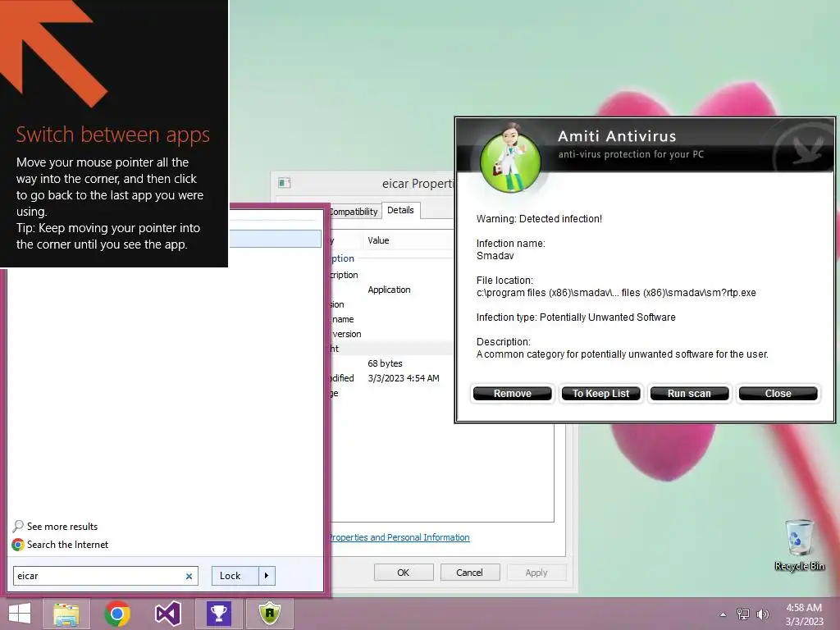Select the 3/3/2023 4:54 AM date value
This screenshot has width=840, height=630.
404,378
